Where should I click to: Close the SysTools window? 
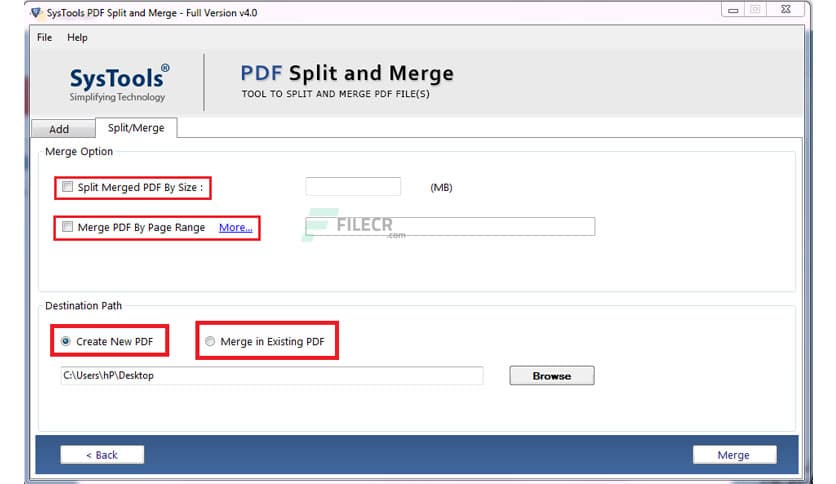tap(786, 10)
